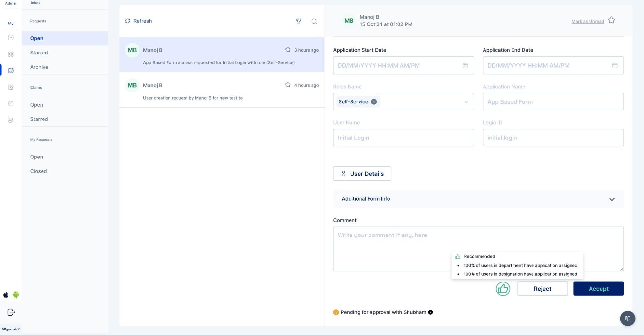The width and height of the screenshot is (644, 335).
Task: Click the filter icon above request list
Action: click(298, 21)
